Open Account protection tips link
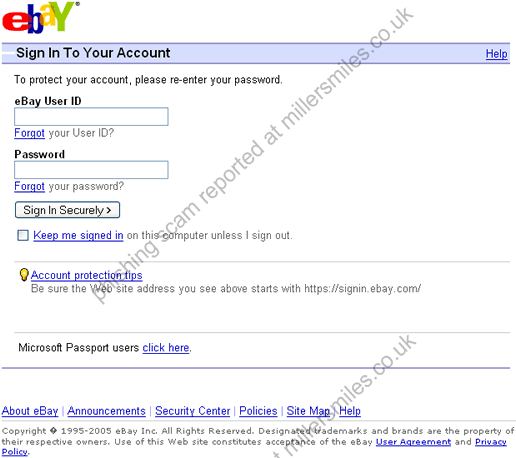 (87, 275)
